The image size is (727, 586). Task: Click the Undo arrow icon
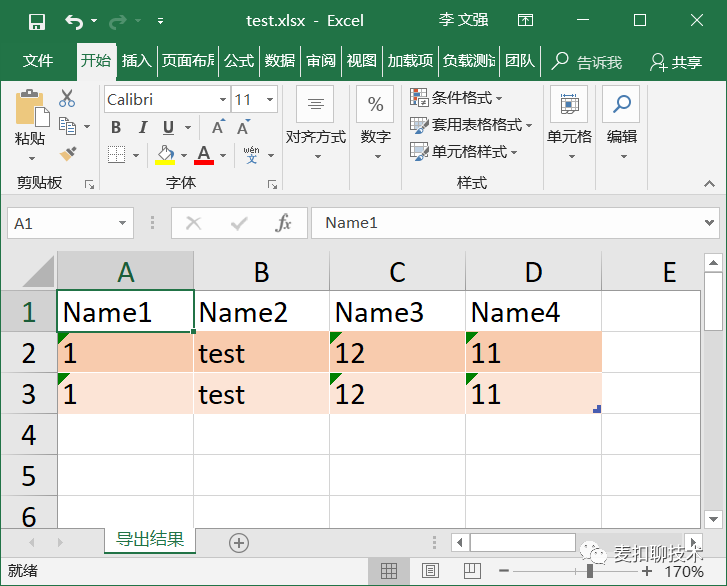74,21
